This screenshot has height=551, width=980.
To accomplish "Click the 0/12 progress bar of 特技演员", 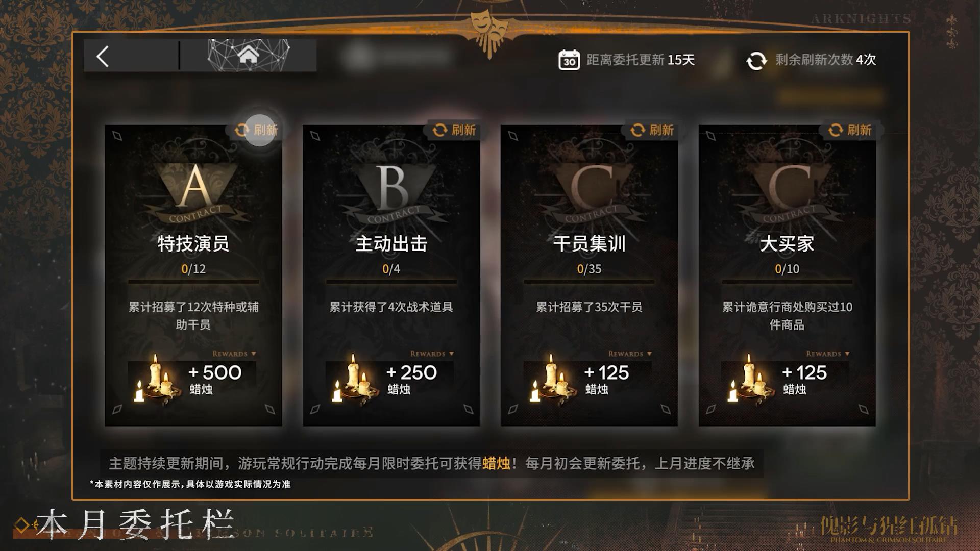I will point(193,281).
